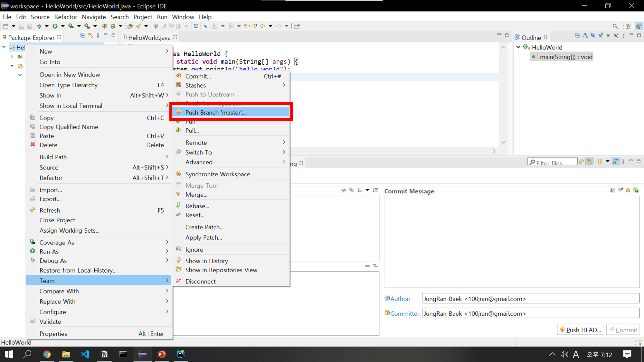Image resolution: width=644 pixels, height=362 pixels.
Task: Click the New Java Package toolbar icon
Action: [105, 26]
